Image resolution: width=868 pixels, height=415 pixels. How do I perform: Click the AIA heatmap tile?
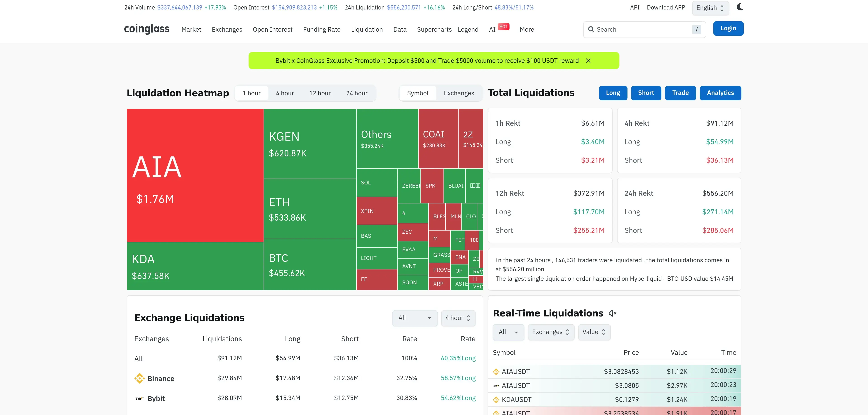click(195, 175)
